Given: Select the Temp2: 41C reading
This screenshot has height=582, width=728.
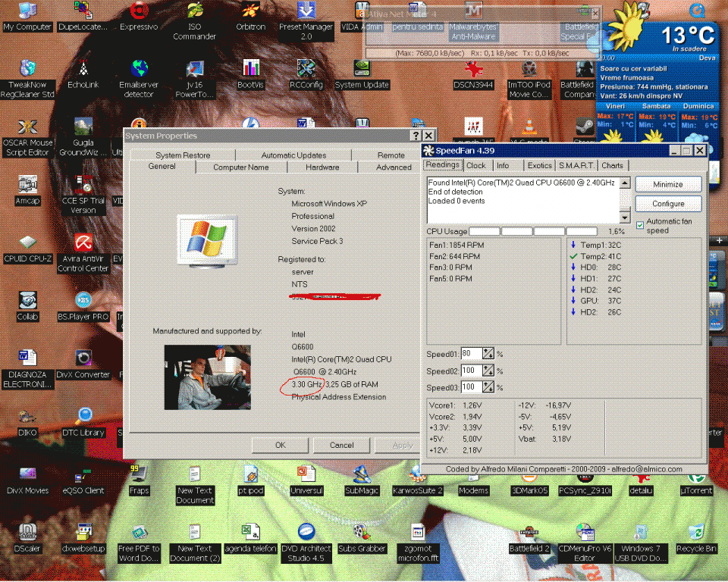Looking at the screenshot, I should tap(601, 256).
